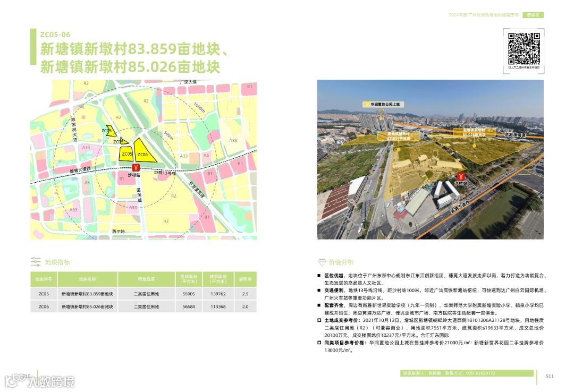Screen dimensions: 574x392
Task: Click the 地块序号 table column header
Action: pyautogui.click(x=44, y=279)
